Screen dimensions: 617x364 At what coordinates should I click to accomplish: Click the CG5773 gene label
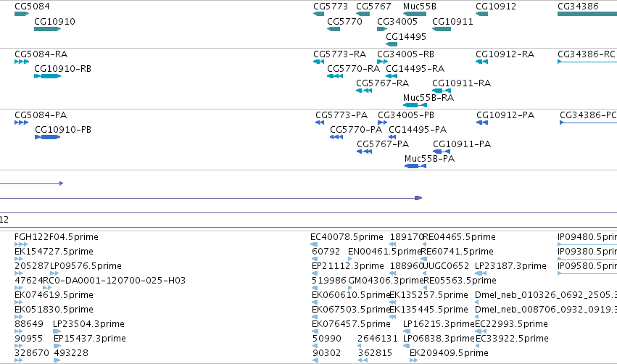(x=331, y=7)
